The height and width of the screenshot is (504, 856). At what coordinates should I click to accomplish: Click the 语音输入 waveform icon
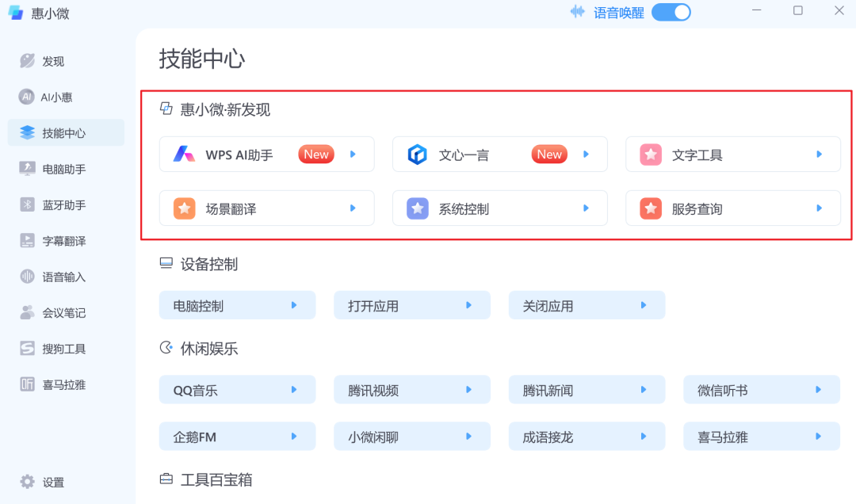click(27, 277)
